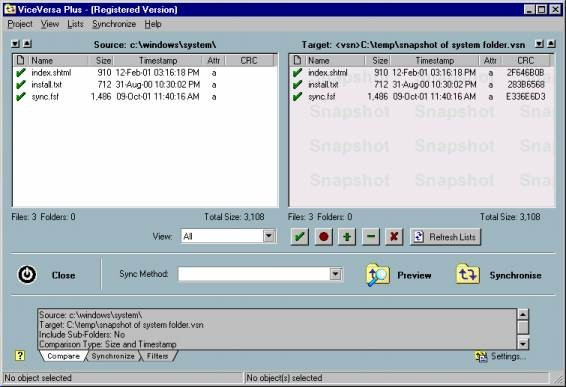Click CRC value E336E6D3 in target list

[526, 96]
